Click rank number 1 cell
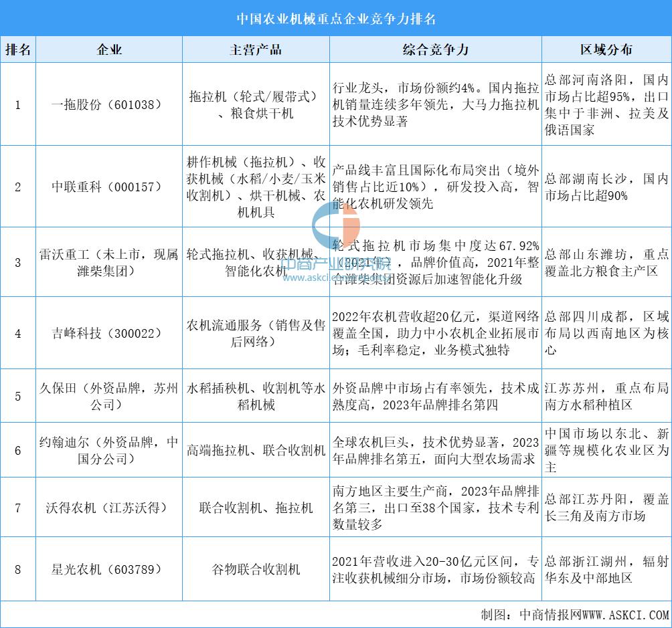Image resolution: width=672 pixels, height=628 pixels. [18, 104]
